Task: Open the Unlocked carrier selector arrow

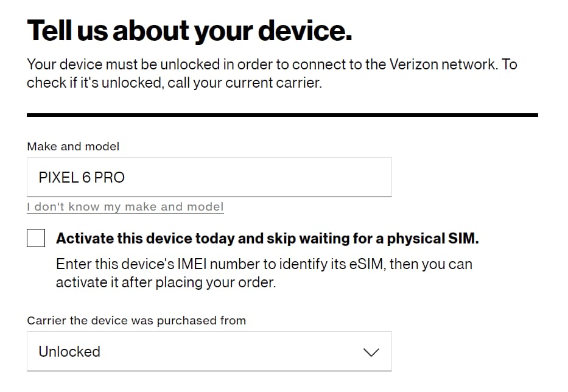Action: pos(371,352)
